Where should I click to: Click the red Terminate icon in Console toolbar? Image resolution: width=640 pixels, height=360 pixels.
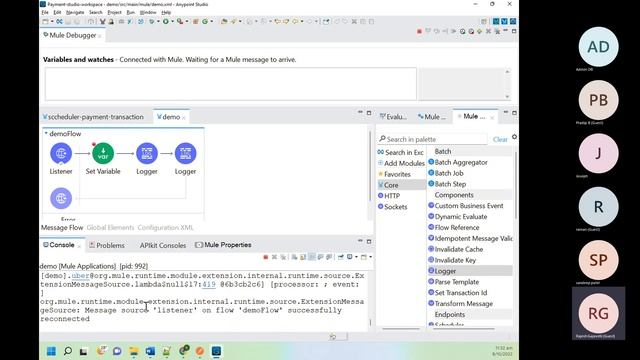point(266,257)
